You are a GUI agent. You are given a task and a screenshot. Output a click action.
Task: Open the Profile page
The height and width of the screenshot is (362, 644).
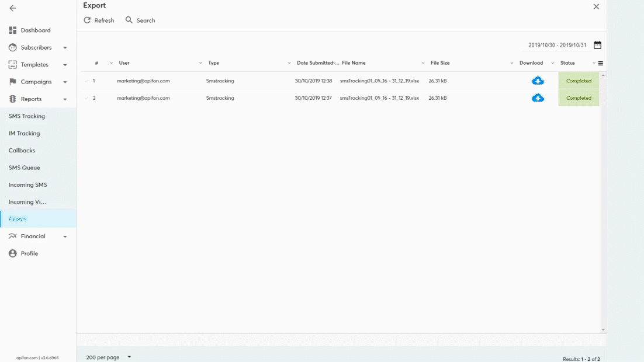coord(29,253)
